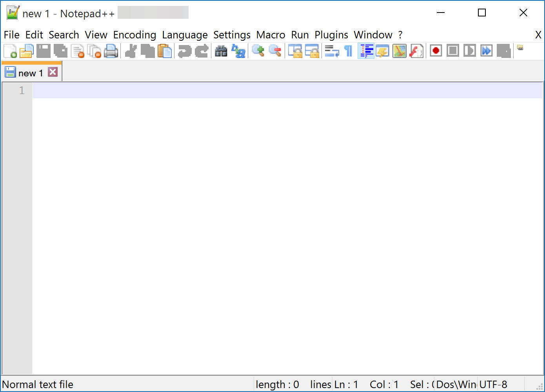Click the Zoom Out magnifier icon
Image resolution: width=545 pixels, height=392 pixels.
(x=275, y=51)
